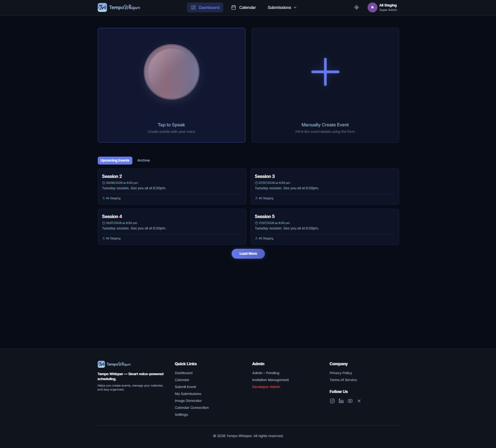
Task: Open Admin – Pending link
Action: click(266, 373)
